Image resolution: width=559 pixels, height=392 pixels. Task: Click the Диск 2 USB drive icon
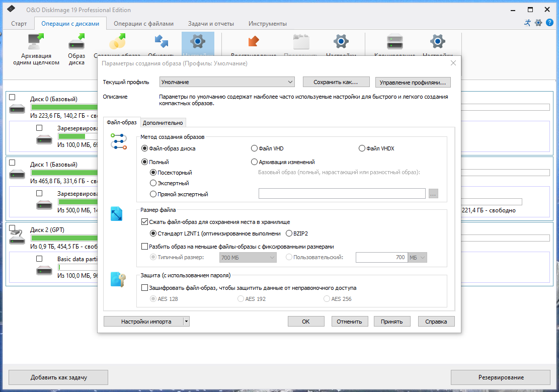(x=17, y=237)
